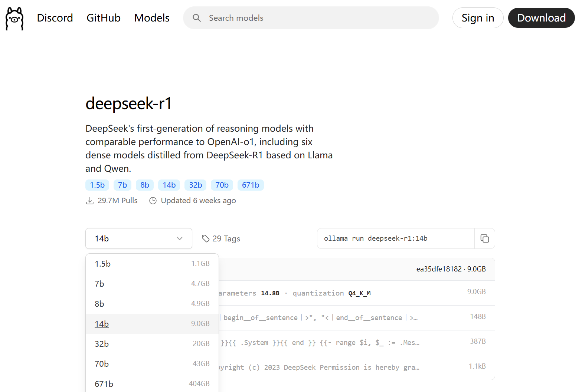Click the clock icon next to Updated
This screenshot has width=582, height=392.
click(x=153, y=201)
